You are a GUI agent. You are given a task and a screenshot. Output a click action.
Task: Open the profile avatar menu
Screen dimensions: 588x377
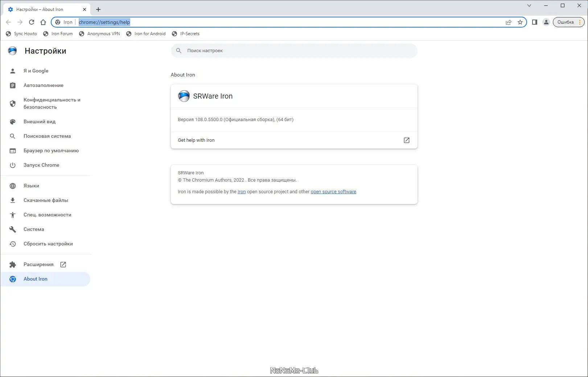pyautogui.click(x=546, y=22)
